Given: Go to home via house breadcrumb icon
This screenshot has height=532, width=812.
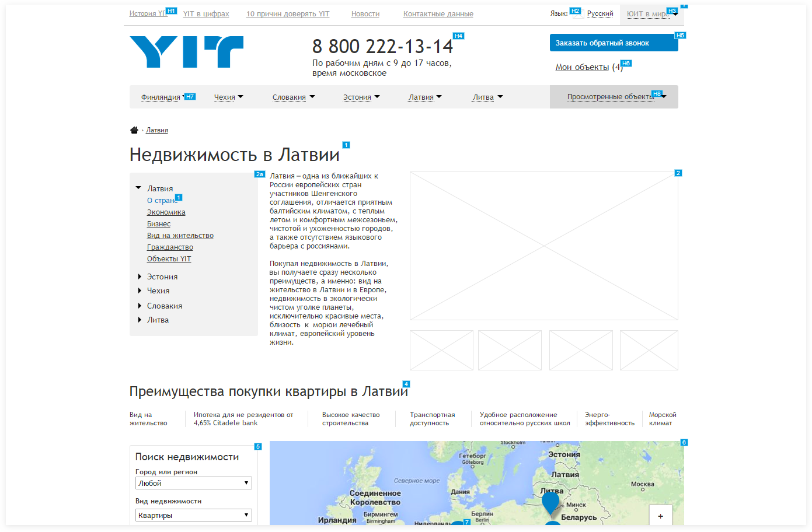Looking at the screenshot, I should (x=134, y=130).
